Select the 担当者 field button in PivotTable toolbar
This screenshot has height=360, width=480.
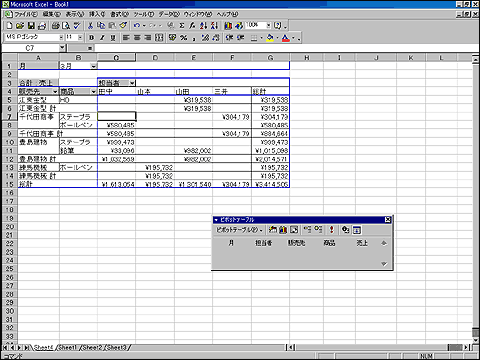[264, 243]
